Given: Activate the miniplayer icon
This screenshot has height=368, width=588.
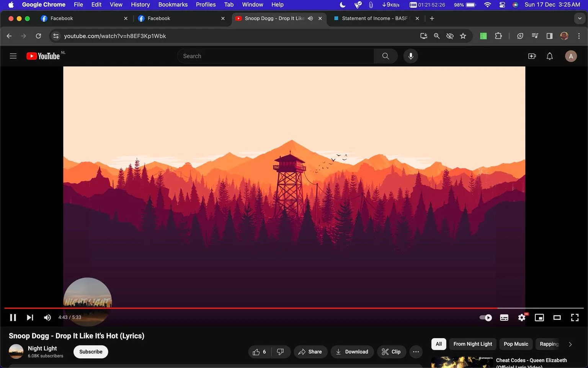Looking at the screenshot, I should [x=539, y=317].
